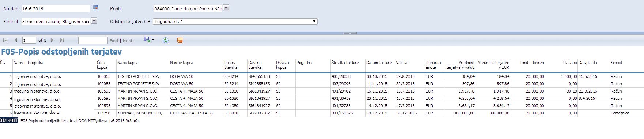Viewport: 644px width, 139px height.
Task: Click LJUBLJANSKA CESTA 36 address cell
Action: [x=191, y=113]
